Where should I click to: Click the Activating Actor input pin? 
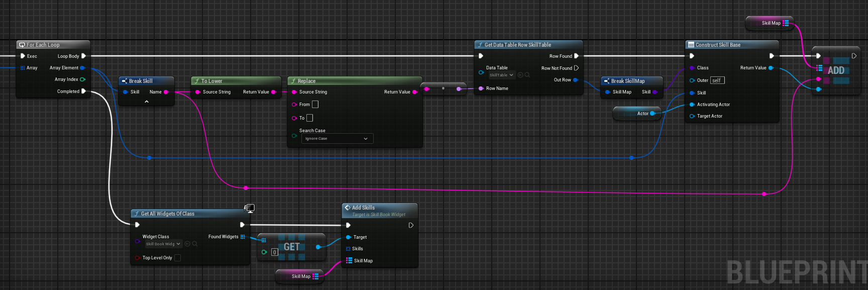(x=692, y=105)
